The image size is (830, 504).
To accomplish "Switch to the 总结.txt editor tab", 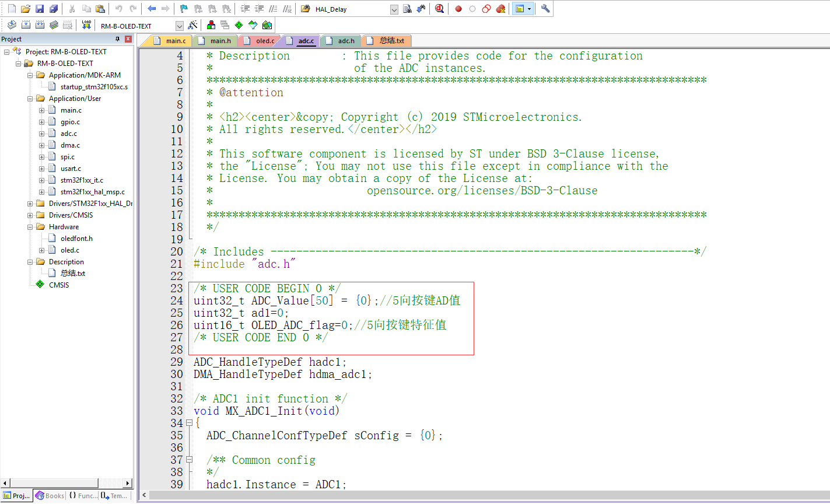I will 387,41.
